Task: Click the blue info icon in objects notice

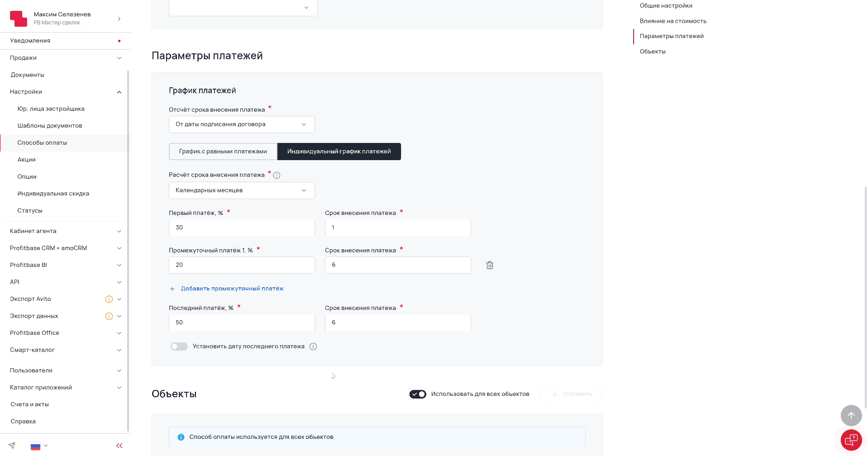Action: [181, 437]
